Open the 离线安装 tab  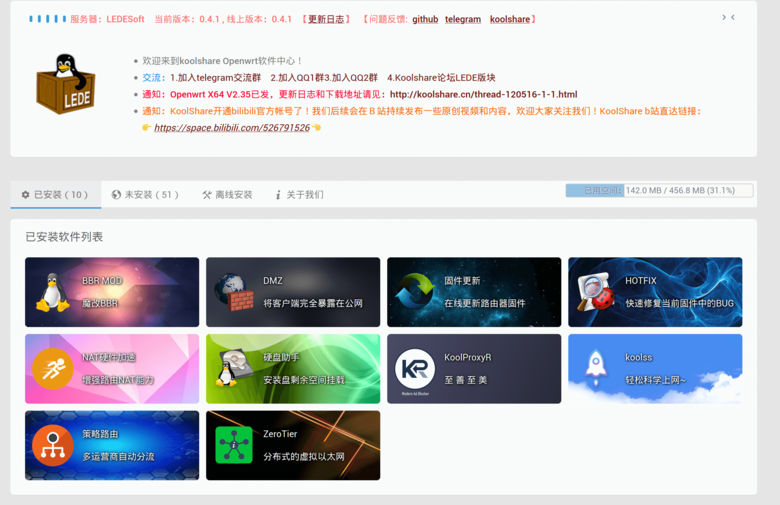pos(227,195)
